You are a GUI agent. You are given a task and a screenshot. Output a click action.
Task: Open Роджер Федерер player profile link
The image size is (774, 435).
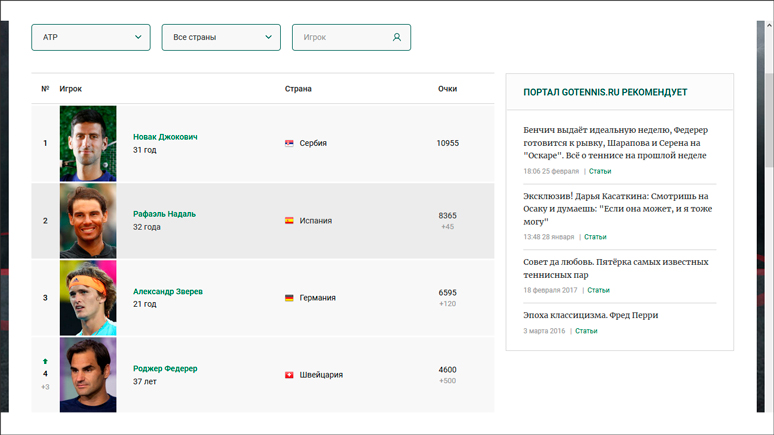165,368
